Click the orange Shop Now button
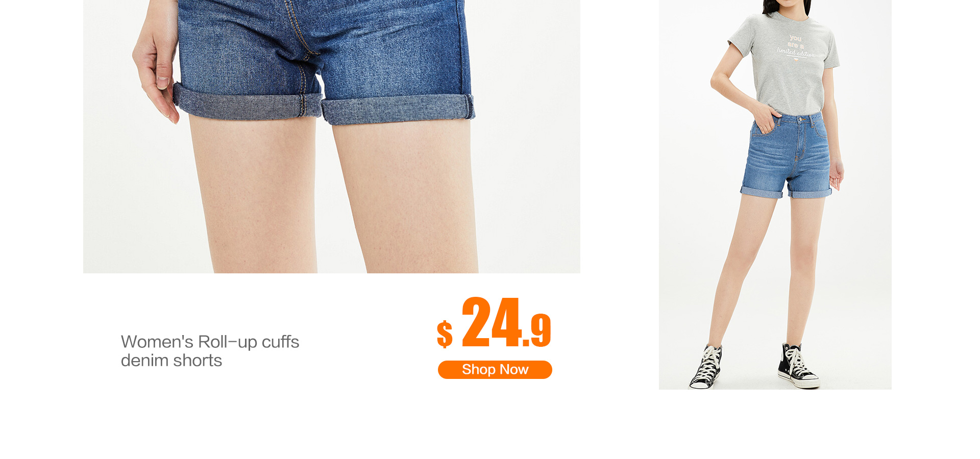This screenshot has height=459, width=980. click(495, 370)
